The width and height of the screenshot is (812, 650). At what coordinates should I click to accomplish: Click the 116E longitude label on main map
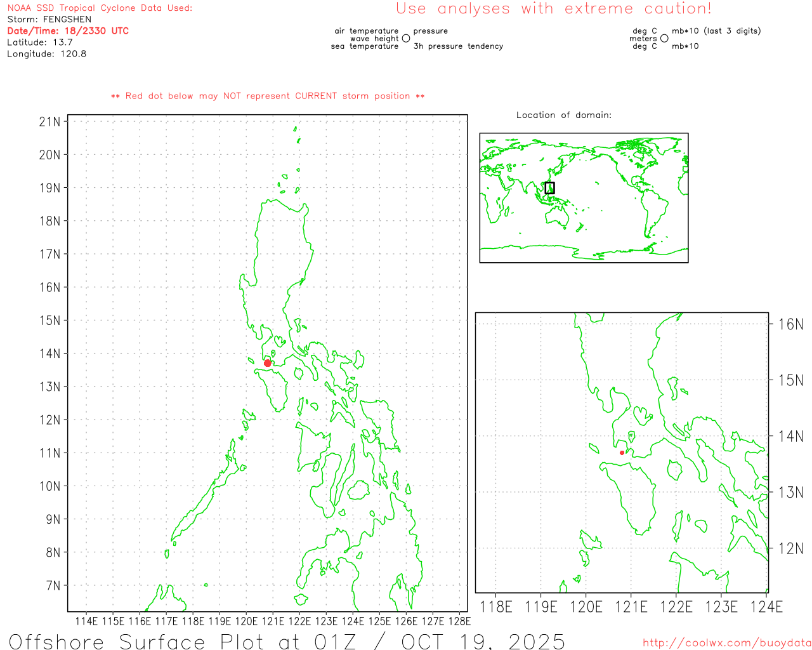click(140, 621)
